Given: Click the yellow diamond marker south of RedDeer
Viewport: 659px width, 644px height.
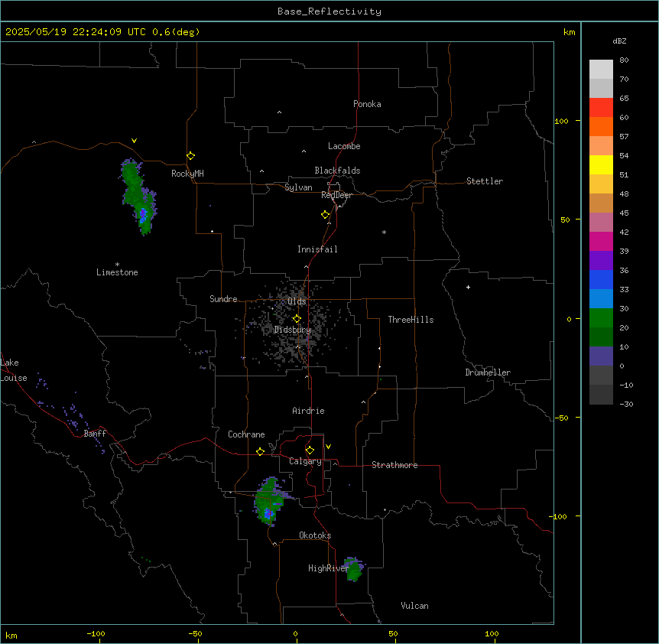Looking at the screenshot, I should (325, 215).
